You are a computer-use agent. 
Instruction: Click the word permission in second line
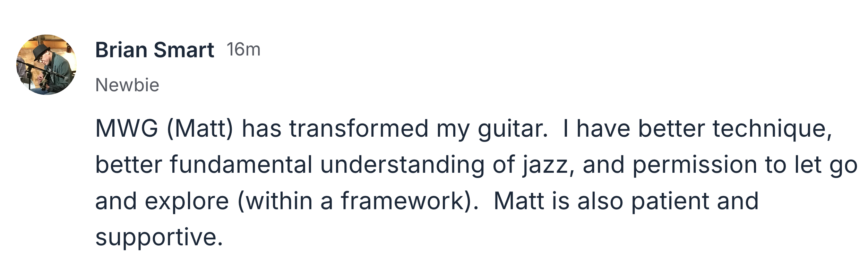695,165
